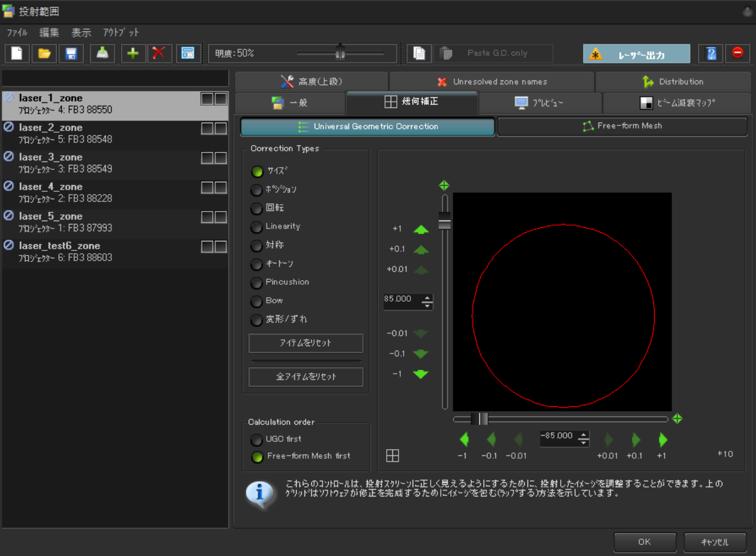Viewport: 756px width, 556px height.
Task: Increase the vertical 85.000 spinner value
Action: point(428,298)
